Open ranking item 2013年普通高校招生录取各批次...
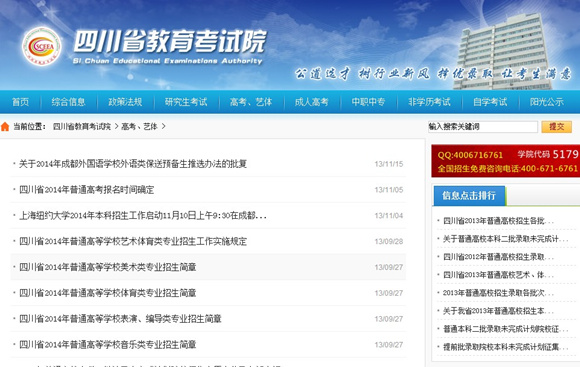 pyautogui.click(x=498, y=293)
